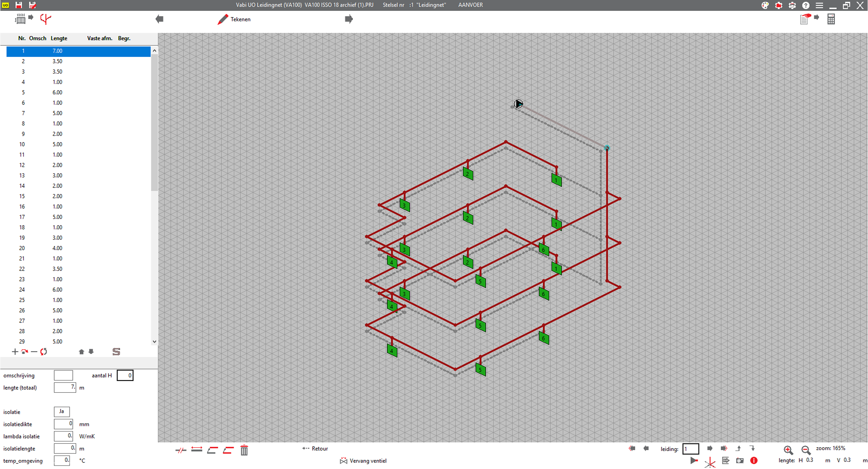Click the leiding number input field
868x469 pixels.
tap(690, 449)
